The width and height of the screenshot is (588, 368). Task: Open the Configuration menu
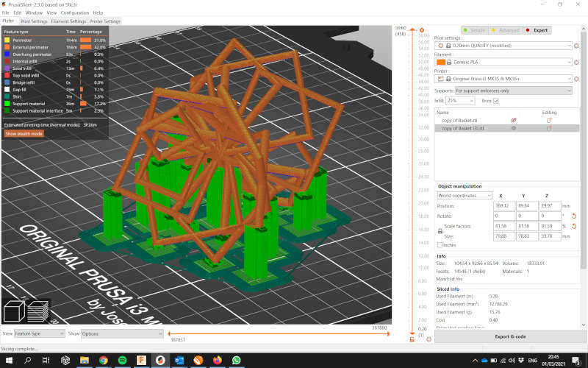pos(75,13)
